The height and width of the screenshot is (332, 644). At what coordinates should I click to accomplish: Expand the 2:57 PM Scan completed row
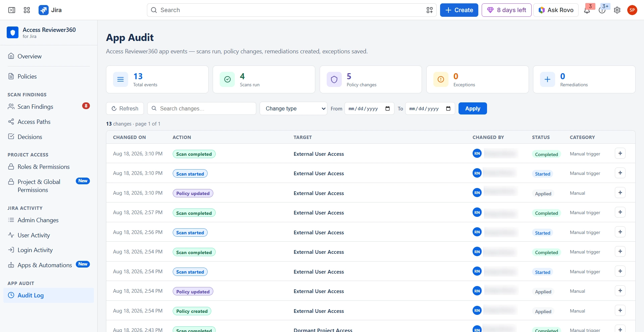620,212
